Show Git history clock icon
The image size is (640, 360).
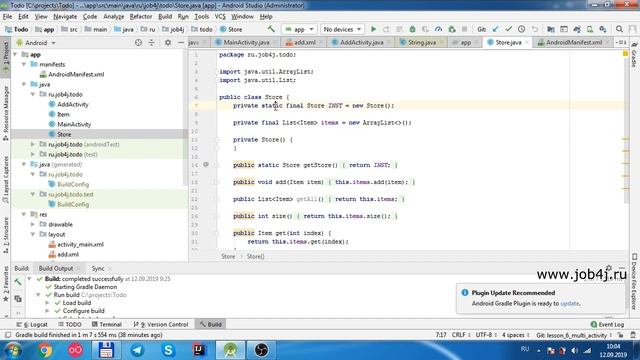click(x=522, y=29)
